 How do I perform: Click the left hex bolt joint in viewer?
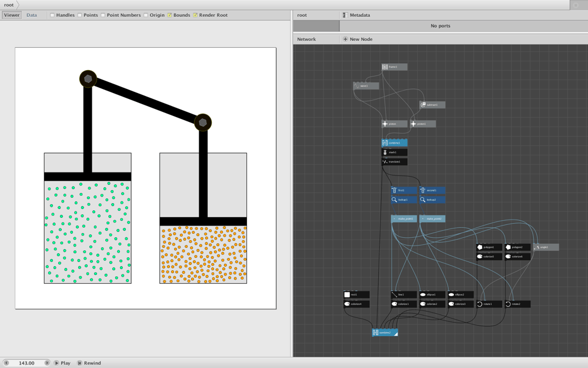(x=88, y=79)
